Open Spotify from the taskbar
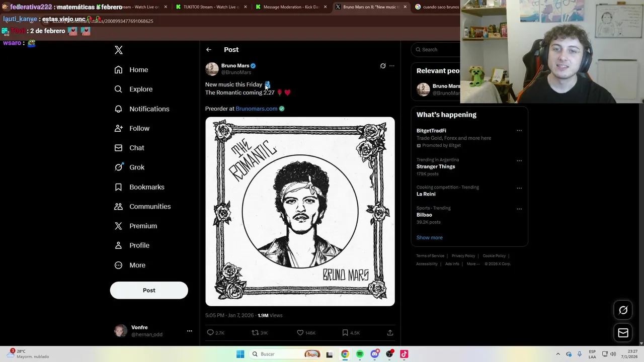 [360, 354]
